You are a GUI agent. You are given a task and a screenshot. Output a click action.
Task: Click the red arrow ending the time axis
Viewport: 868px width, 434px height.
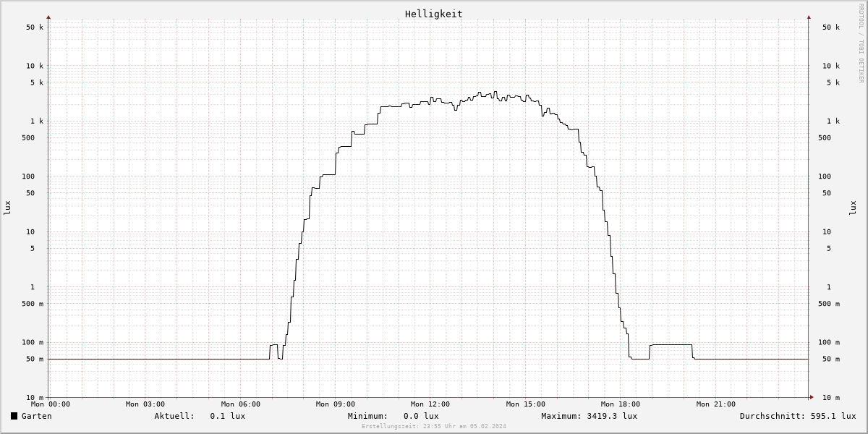pos(812,397)
